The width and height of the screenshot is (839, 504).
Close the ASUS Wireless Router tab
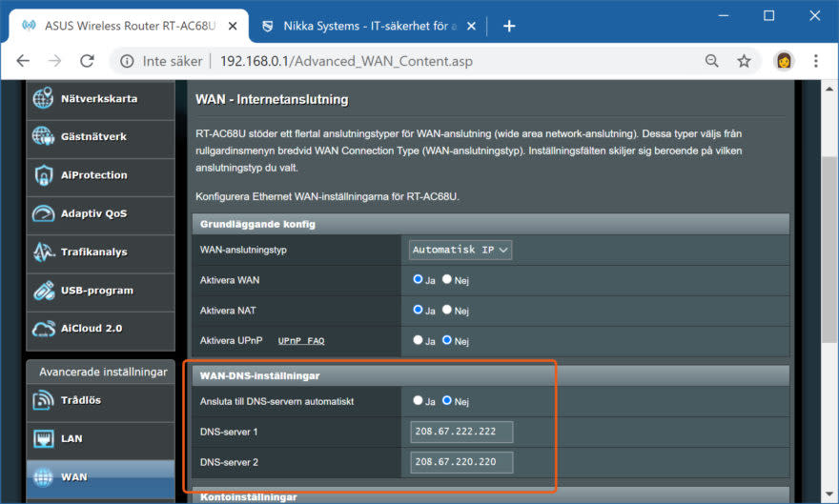click(233, 26)
